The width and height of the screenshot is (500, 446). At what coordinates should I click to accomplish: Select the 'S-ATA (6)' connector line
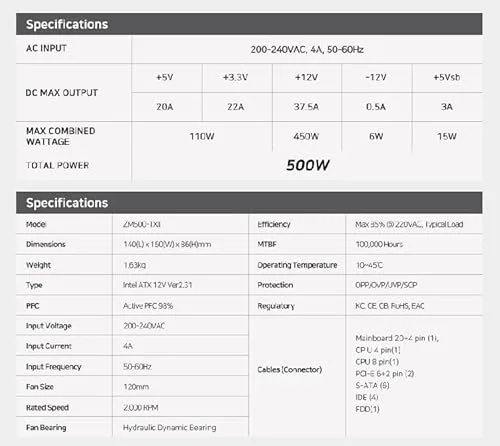pos(372,385)
